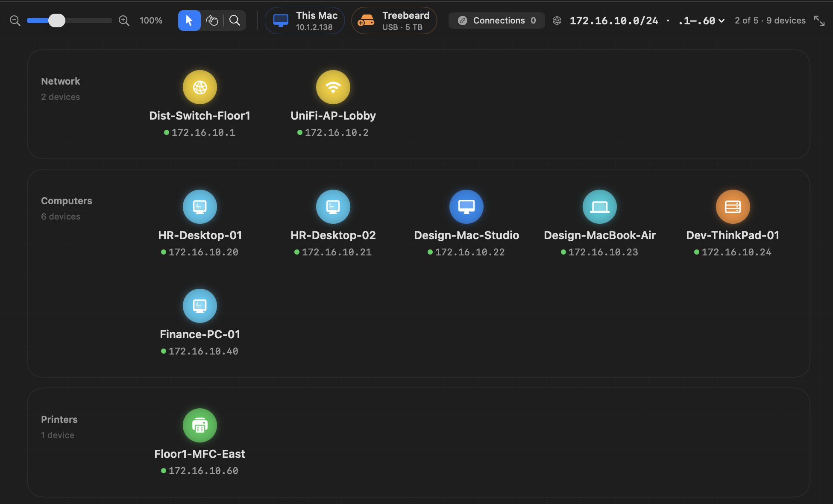Select the Dev-ThinkPad-01 server icon
Image resolution: width=833 pixels, height=504 pixels.
click(x=733, y=207)
